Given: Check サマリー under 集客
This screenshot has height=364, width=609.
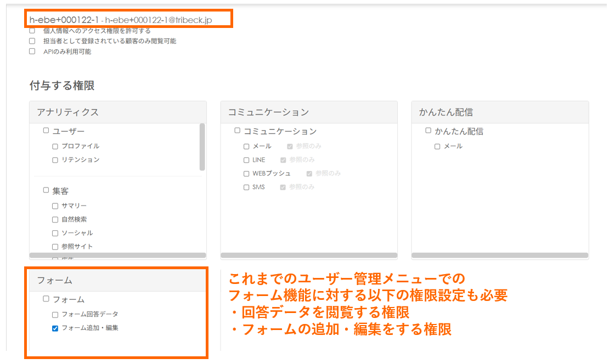Looking at the screenshot, I should click(x=55, y=206).
